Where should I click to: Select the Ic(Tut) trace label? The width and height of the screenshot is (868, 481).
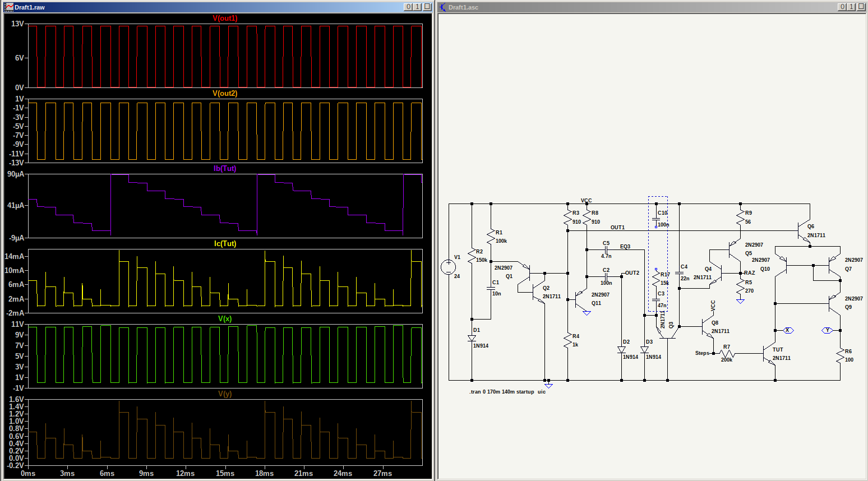[x=225, y=244]
